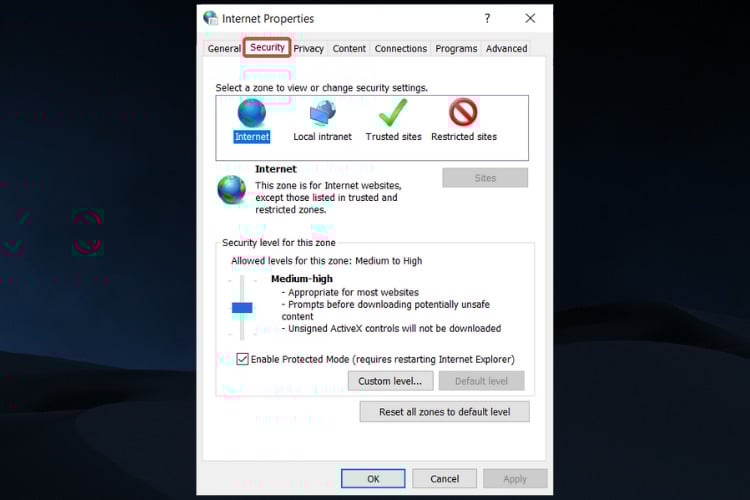750x500 pixels.
Task: Switch to the Connections tab
Action: click(401, 48)
